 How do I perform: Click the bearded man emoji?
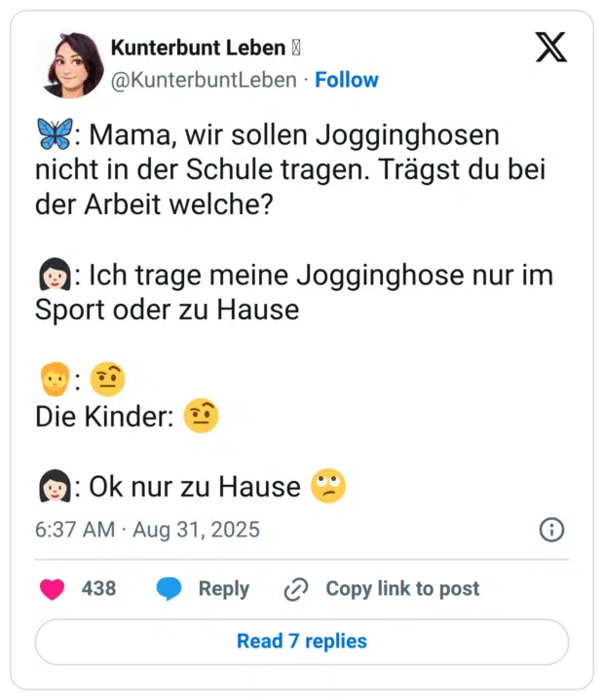[x=53, y=377]
